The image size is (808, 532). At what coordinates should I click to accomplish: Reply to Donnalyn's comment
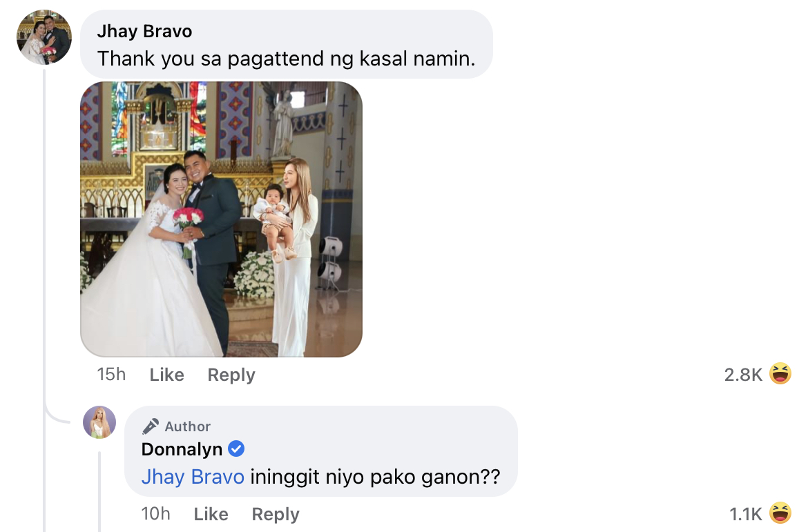pyautogui.click(x=276, y=515)
